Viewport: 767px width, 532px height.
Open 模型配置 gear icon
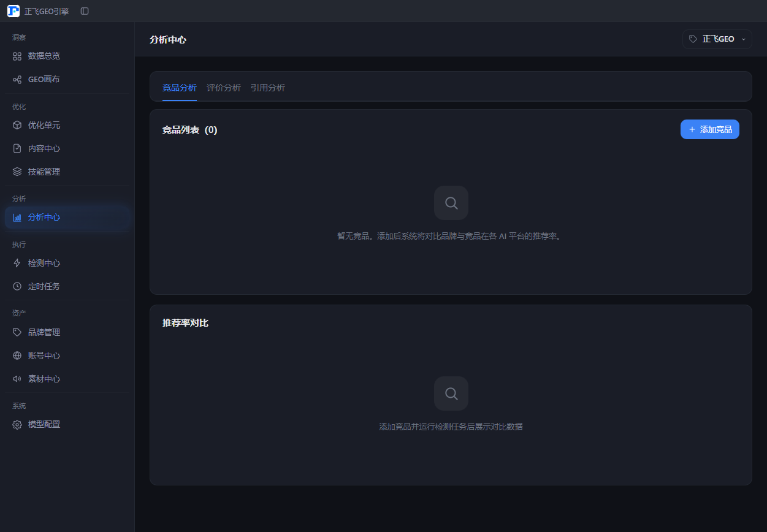point(17,424)
